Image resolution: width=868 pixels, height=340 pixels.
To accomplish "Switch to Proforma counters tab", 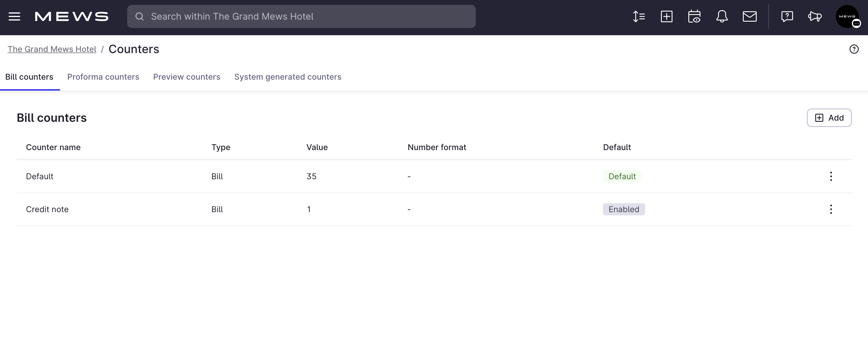I will (103, 77).
